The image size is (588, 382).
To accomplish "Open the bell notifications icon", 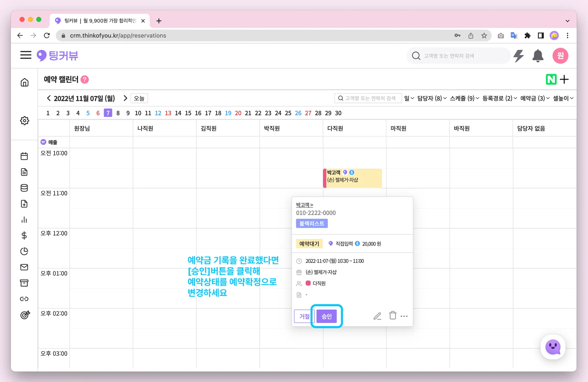I will [538, 56].
